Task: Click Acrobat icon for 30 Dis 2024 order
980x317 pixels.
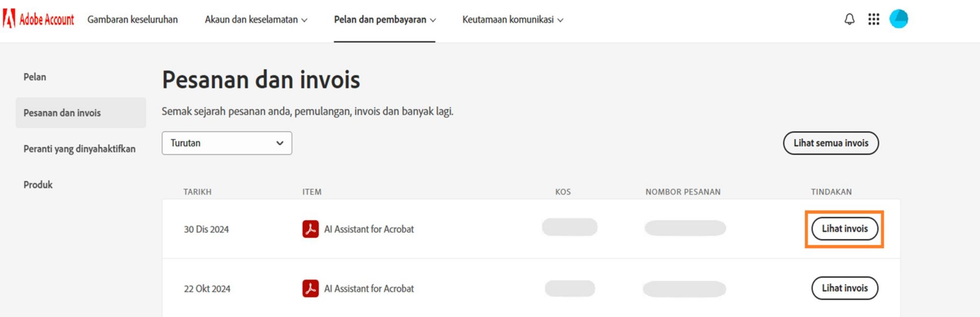Action: tap(310, 229)
